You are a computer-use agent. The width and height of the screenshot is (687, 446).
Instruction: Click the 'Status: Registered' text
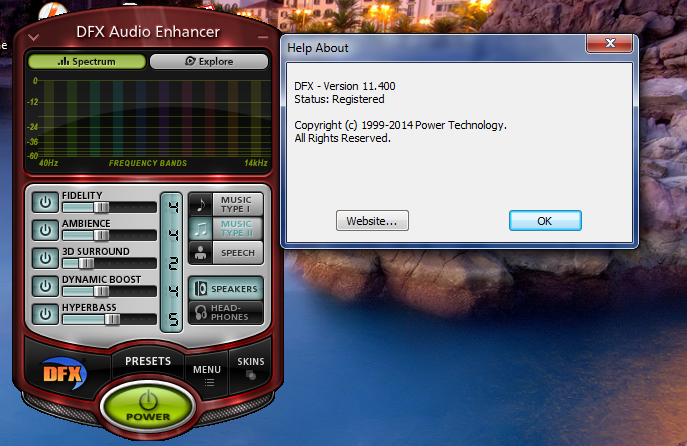339,99
